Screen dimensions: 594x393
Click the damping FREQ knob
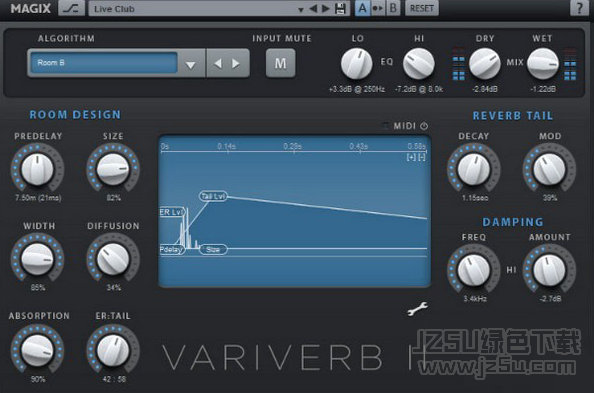point(474,270)
